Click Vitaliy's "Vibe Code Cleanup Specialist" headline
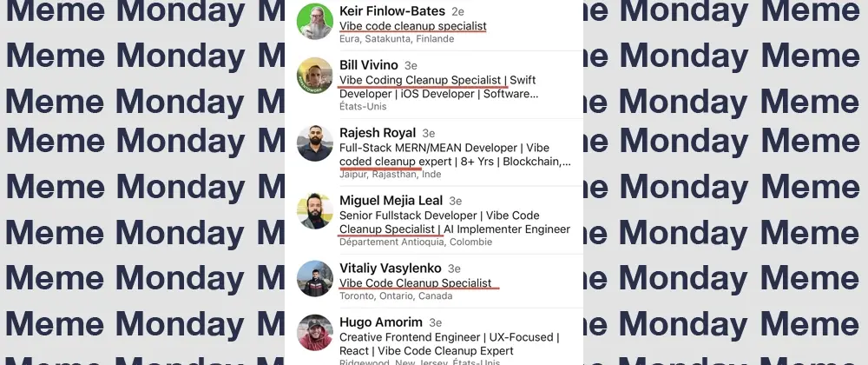 [x=416, y=282]
